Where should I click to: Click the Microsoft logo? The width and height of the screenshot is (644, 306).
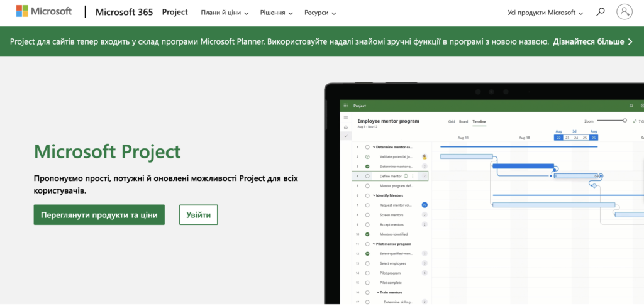tap(44, 11)
